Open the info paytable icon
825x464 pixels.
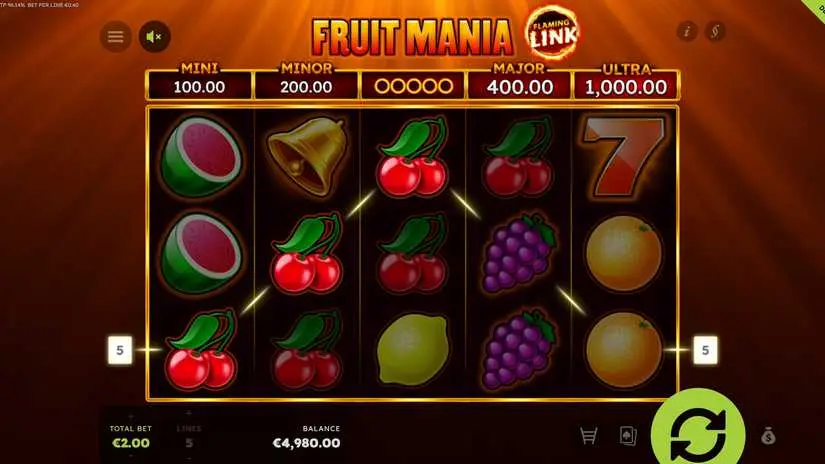687,32
